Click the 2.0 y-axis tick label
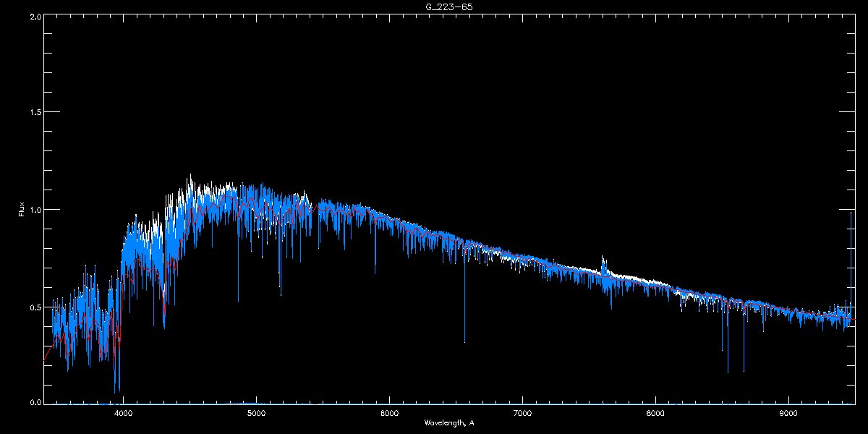 coord(35,17)
